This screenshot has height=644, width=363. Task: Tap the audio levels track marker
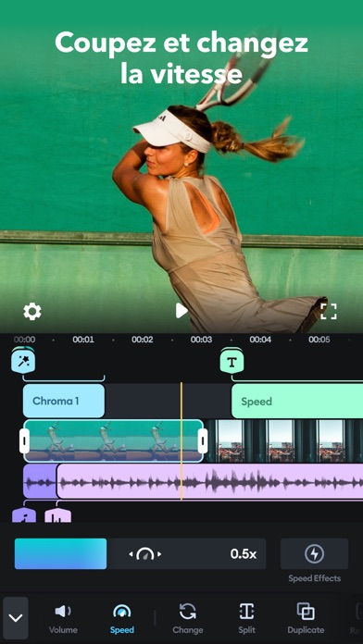point(57,515)
